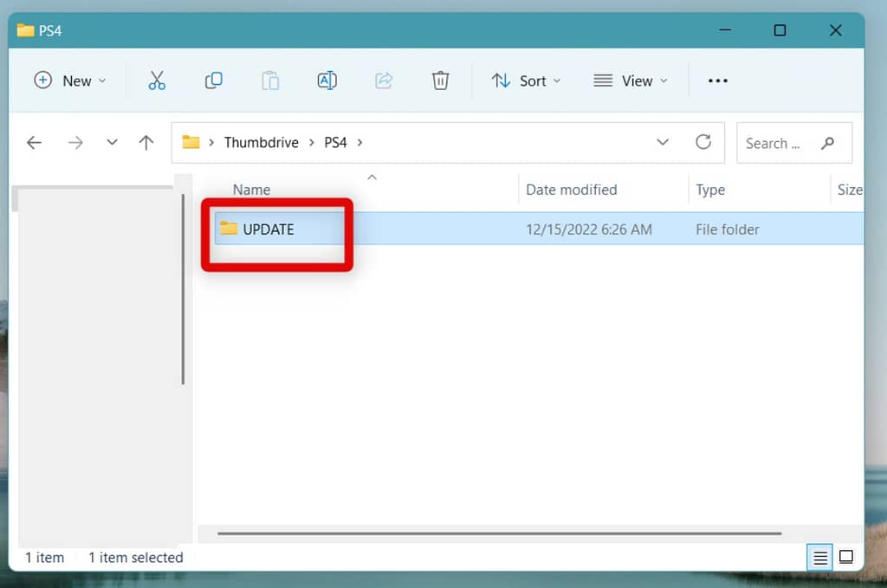Click PS4 in the address path
The image size is (887, 588).
[335, 143]
